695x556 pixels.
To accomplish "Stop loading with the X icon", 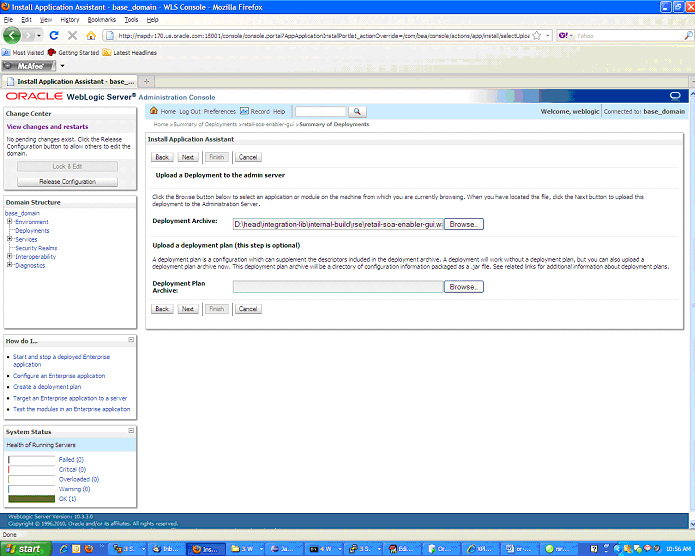I will (72, 35).
